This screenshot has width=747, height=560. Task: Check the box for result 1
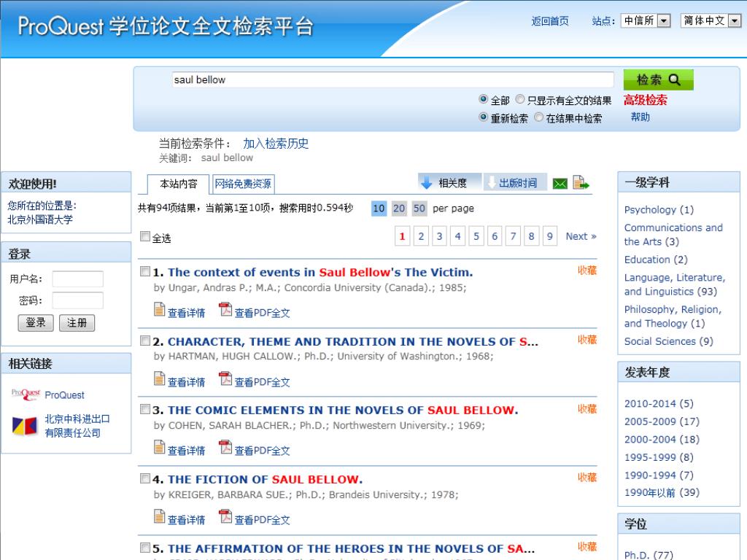pyautogui.click(x=145, y=271)
